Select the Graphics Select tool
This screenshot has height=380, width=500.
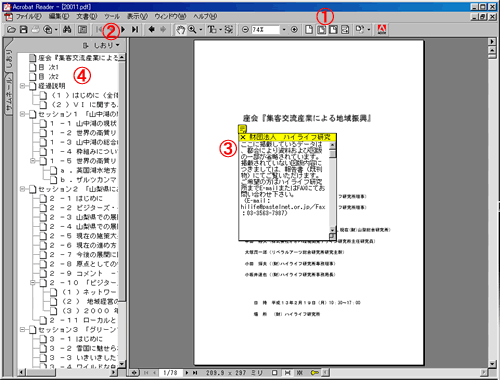pyautogui.click(x=229, y=30)
